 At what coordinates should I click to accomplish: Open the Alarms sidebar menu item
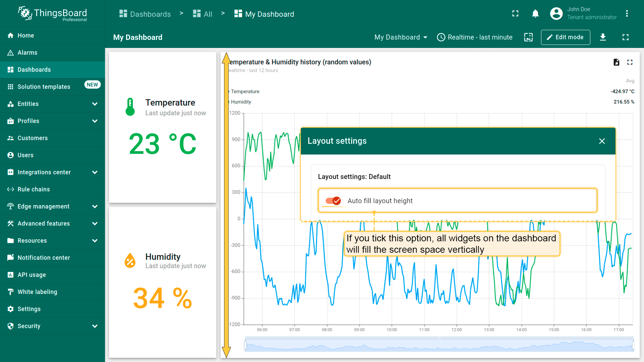click(28, 53)
